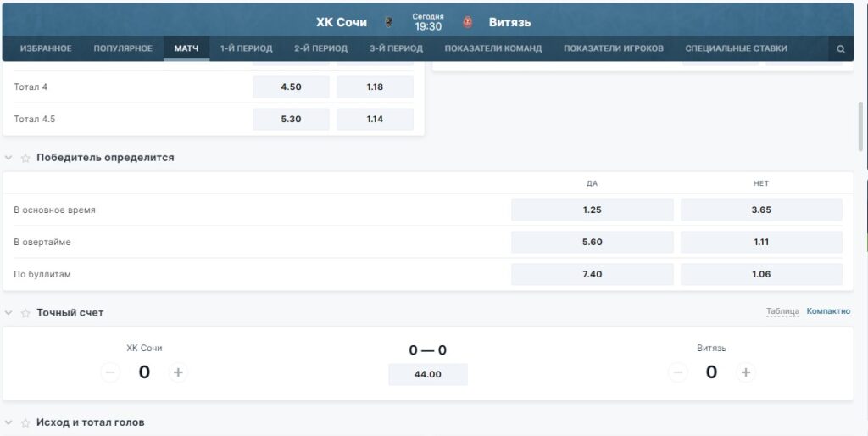The image size is (868, 436).
Task: Bet 44.00 on exact score 0—0
Action: click(x=428, y=375)
